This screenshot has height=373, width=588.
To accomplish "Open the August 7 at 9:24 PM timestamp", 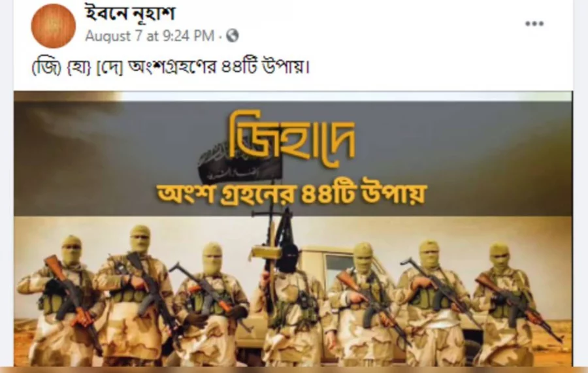I will coord(150,36).
